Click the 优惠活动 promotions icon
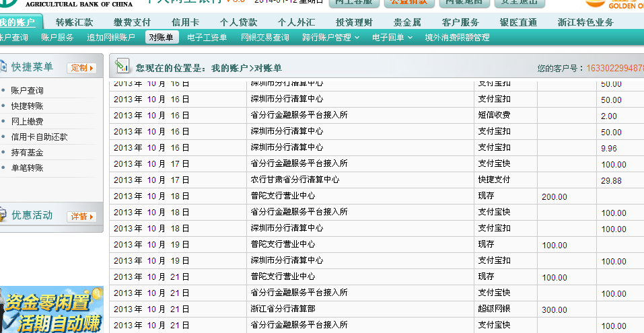Image resolution: width=644 pixels, height=333 pixels. pos(3,215)
